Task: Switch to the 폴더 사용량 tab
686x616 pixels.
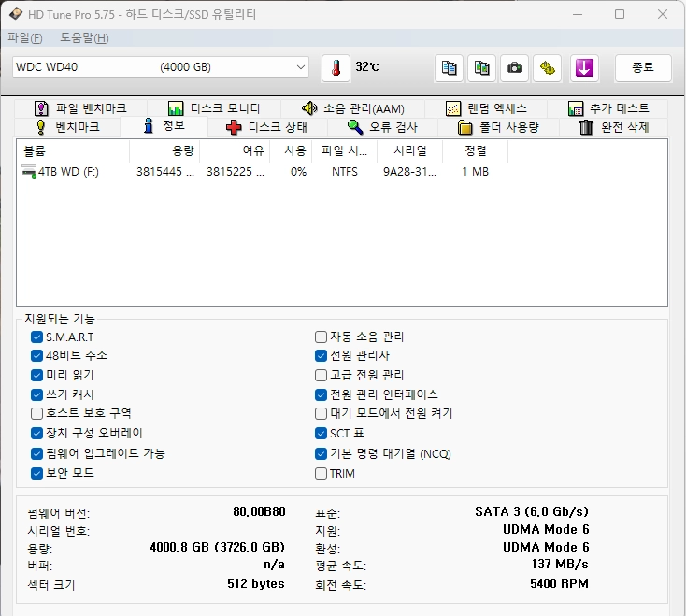Action: pyautogui.click(x=498, y=127)
